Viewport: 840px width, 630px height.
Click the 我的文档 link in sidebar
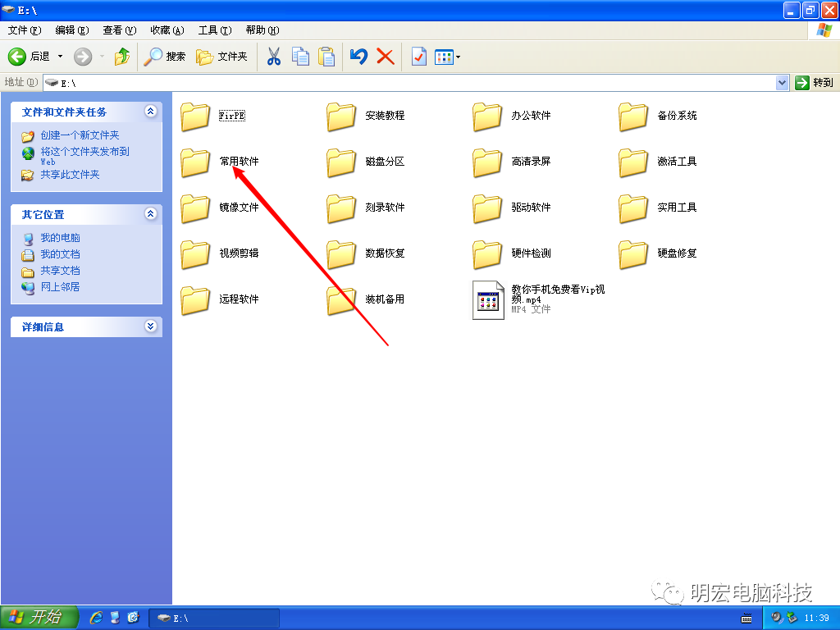60,254
